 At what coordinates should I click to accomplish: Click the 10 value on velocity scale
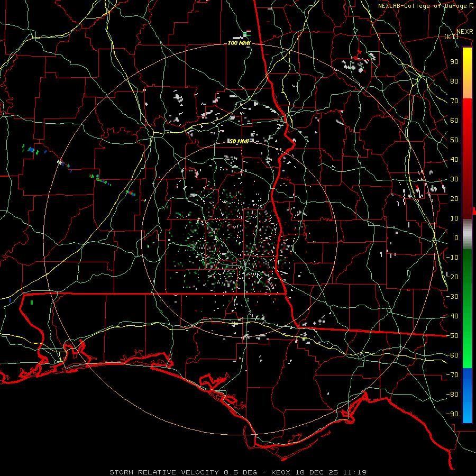click(454, 218)
